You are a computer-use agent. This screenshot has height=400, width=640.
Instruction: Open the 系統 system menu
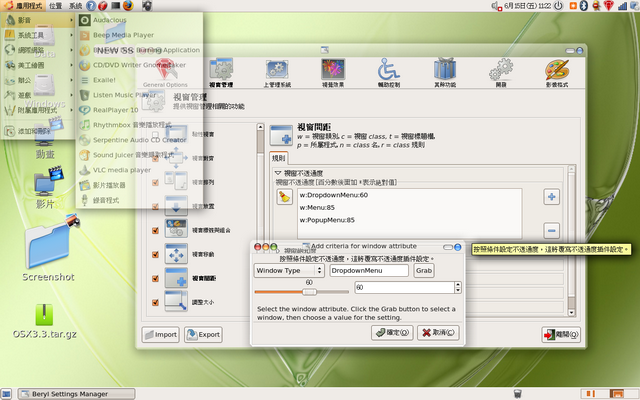pos(76,6)
